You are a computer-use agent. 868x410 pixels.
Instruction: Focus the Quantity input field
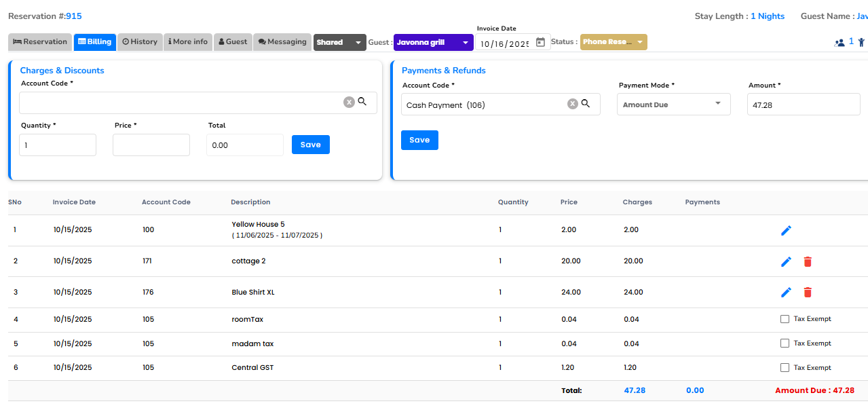pyautogui.click(x=58, y=145)
